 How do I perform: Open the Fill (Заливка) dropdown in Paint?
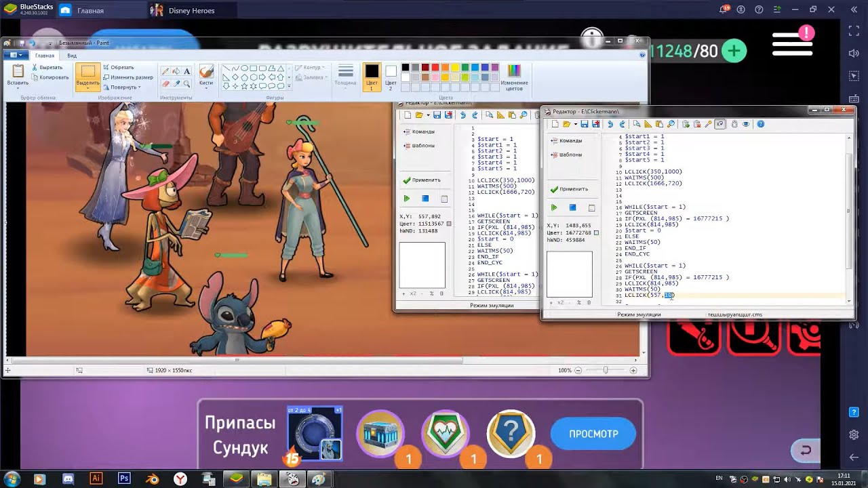tap(310, 77)
